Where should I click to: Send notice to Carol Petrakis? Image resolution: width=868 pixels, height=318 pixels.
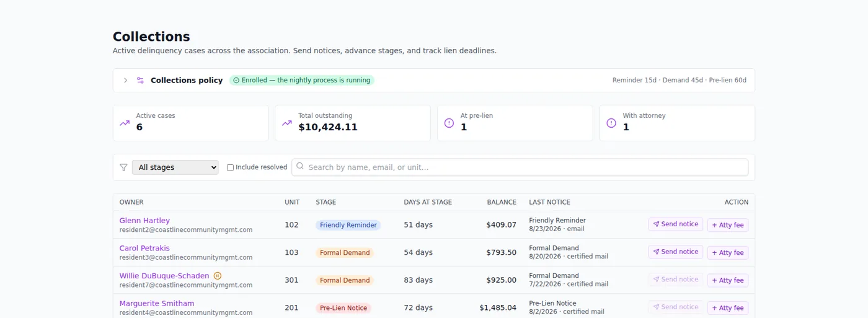pos(676,252)
